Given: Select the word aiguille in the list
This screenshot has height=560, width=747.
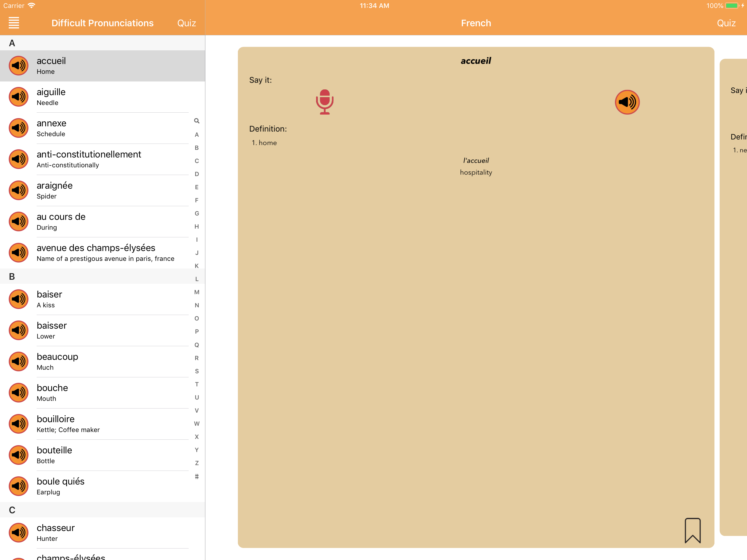Looking at the screenshot, I should point(102,97).
